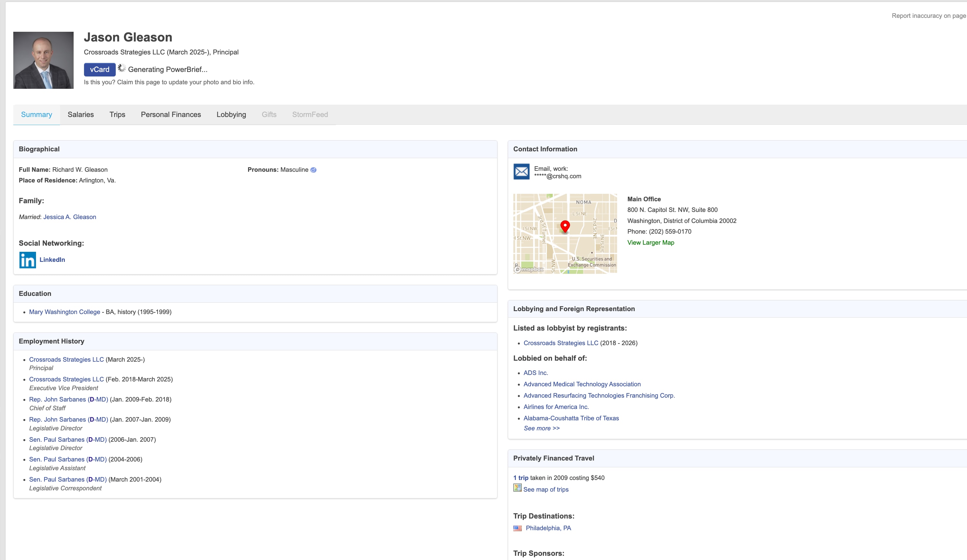
Task: Open Alabama-Coushatta Tribe of Texas link
Action: (571, 418)
